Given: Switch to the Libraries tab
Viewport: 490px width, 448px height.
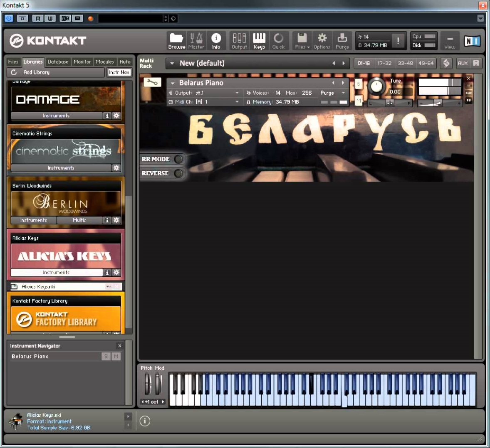Looking at the screenshot, I should click(33, 62).
